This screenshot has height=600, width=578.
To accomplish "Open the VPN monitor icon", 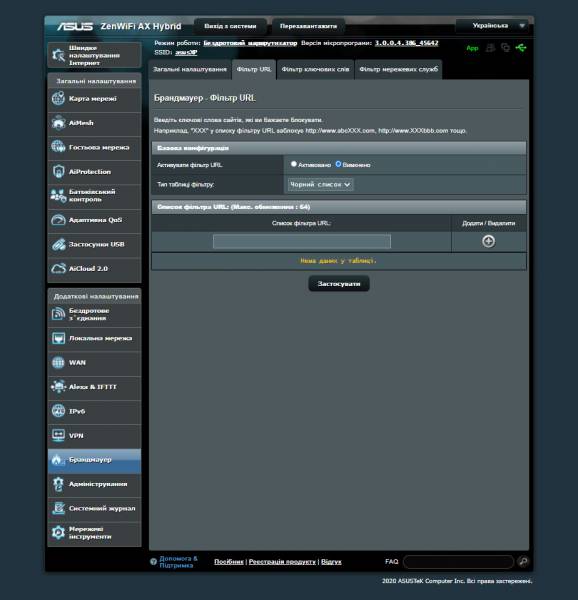I will coord(58,435).
